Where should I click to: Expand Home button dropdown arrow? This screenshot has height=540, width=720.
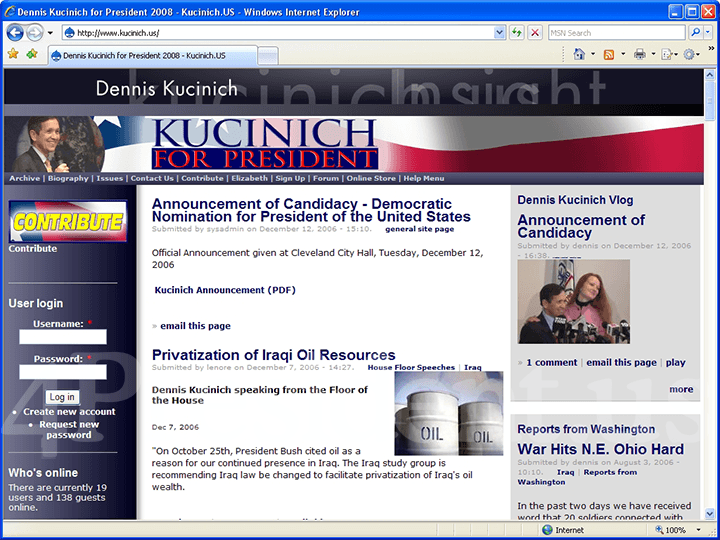593,55
